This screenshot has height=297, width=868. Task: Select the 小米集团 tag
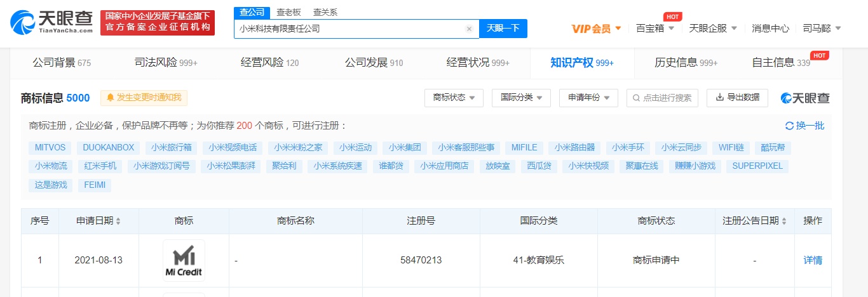pyautogui.click(x=405, y=147)
